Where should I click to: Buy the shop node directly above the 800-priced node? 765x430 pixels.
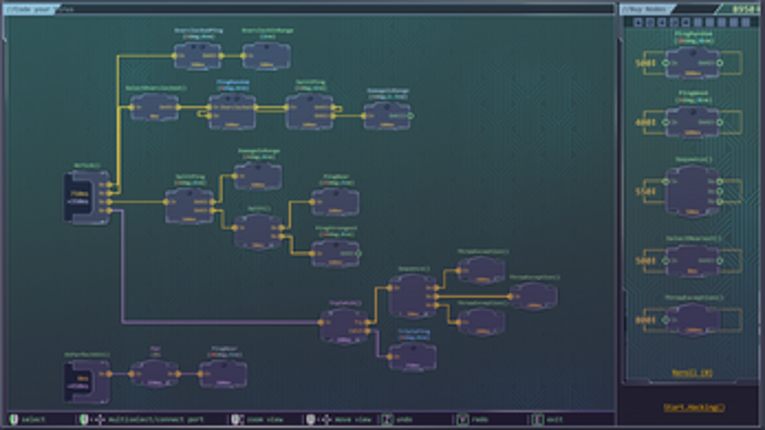[x=692, y=261]
